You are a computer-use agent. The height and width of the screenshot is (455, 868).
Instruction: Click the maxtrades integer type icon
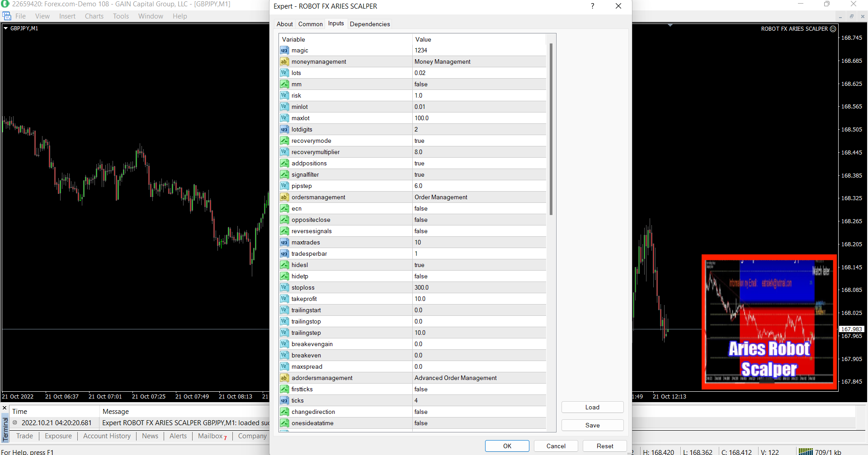click(x=284, y=242)
